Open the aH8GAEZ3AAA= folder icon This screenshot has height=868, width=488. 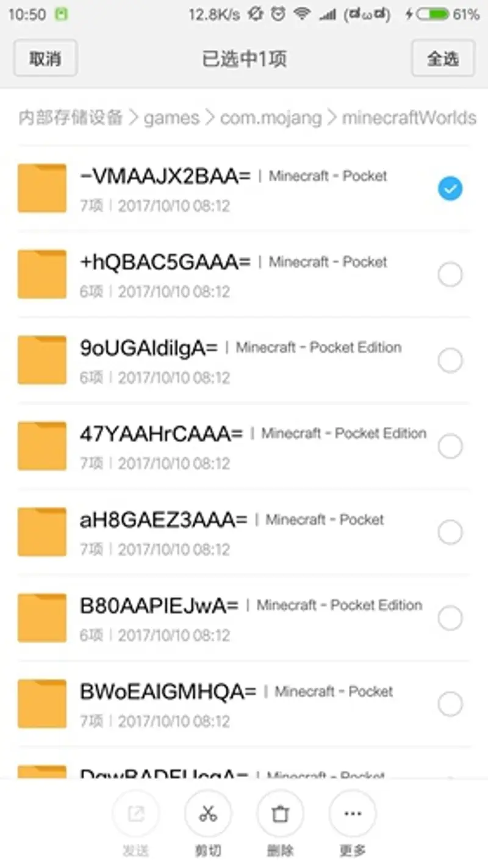click(x=41, y=532)
